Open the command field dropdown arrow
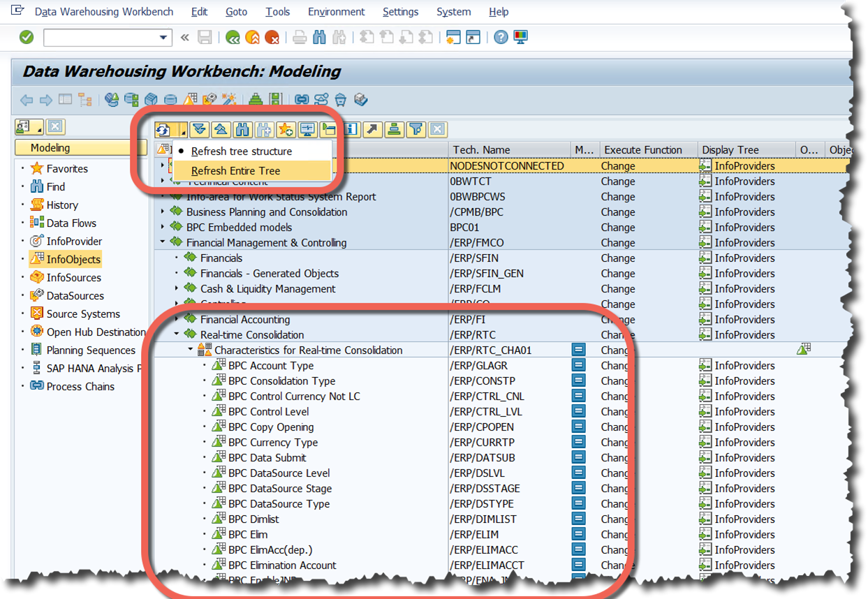Viewport: 868px width, 599px height. 164,38
